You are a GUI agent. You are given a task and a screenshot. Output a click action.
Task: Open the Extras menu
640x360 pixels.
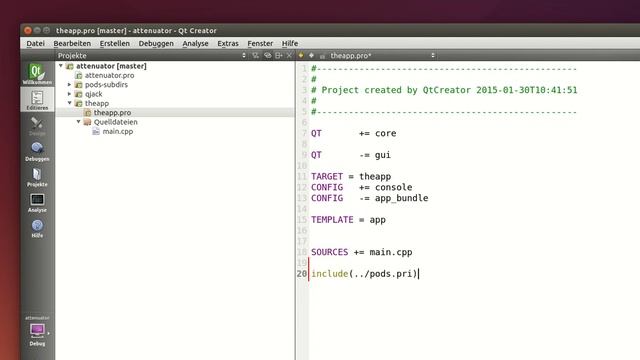pyautogui.click(x=228, y=43)
